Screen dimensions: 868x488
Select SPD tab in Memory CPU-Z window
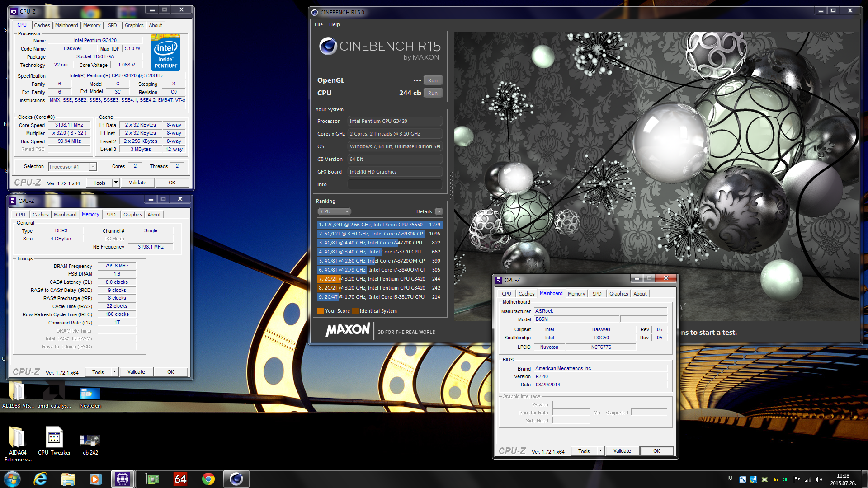pos(111,215)
